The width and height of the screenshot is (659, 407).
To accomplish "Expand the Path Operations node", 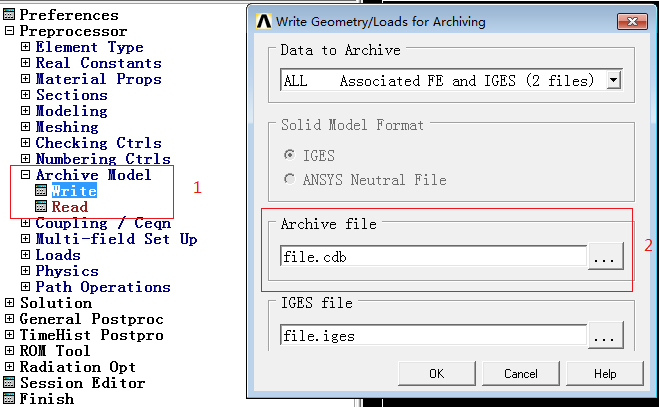I will [x=26, y=286].
